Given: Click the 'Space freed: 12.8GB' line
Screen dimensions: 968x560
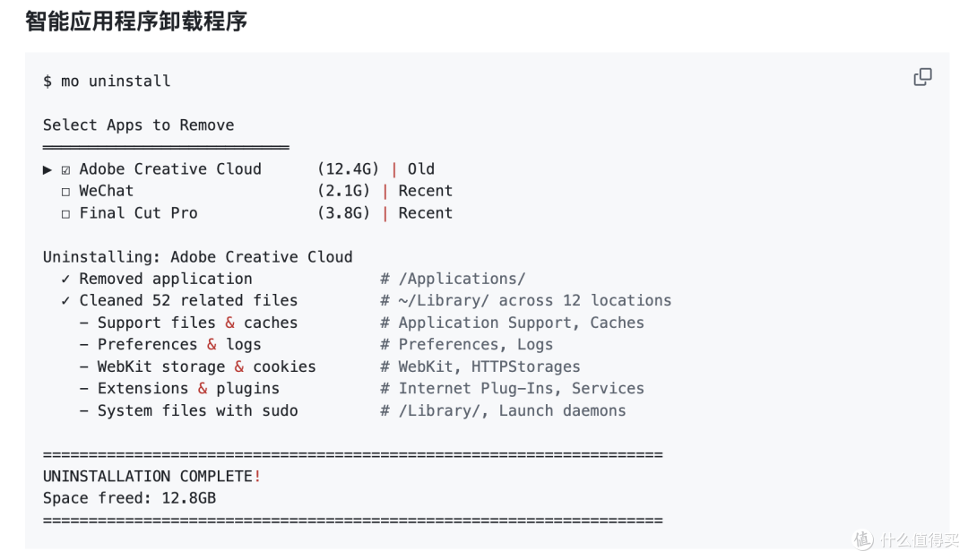Looking at the screenshot, I should coord(130,498).
